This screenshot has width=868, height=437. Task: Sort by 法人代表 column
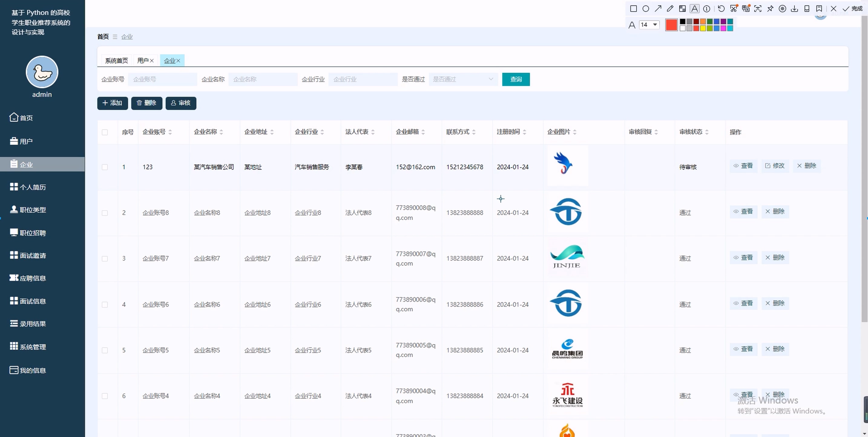(x=373, y=132)
